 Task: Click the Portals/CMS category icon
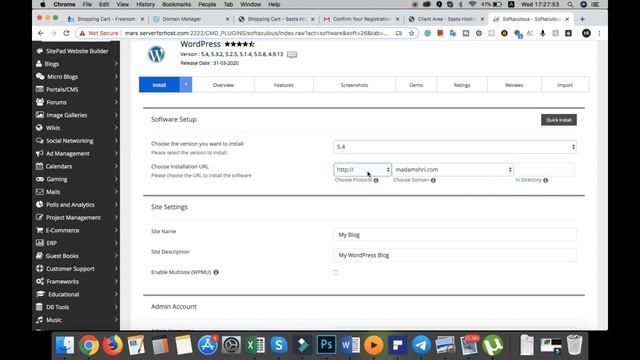click(40, 89)
